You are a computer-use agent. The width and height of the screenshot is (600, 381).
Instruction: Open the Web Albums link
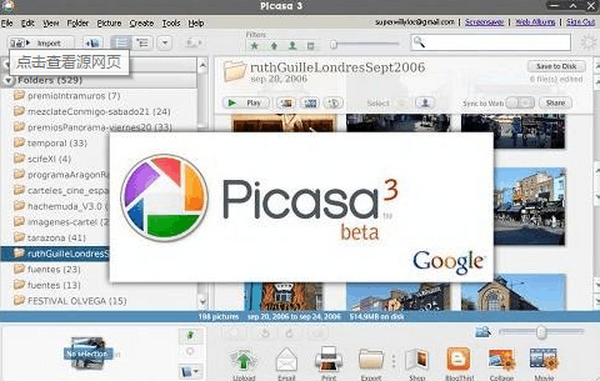535,22
